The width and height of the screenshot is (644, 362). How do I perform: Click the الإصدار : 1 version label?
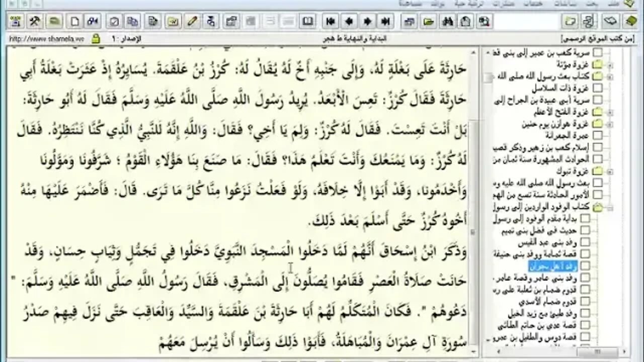tap(126, 39)
